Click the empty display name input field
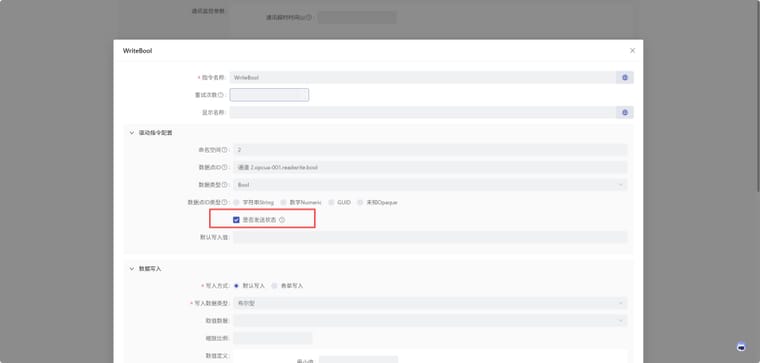Image resolution: width=760 pixels, height=363 pixels. tap(423, 112)
